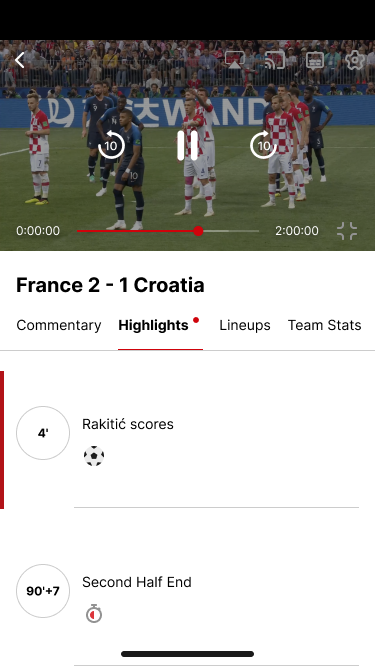Open video settings gear
The image size is (375, 667).
(x=355, y=60)
